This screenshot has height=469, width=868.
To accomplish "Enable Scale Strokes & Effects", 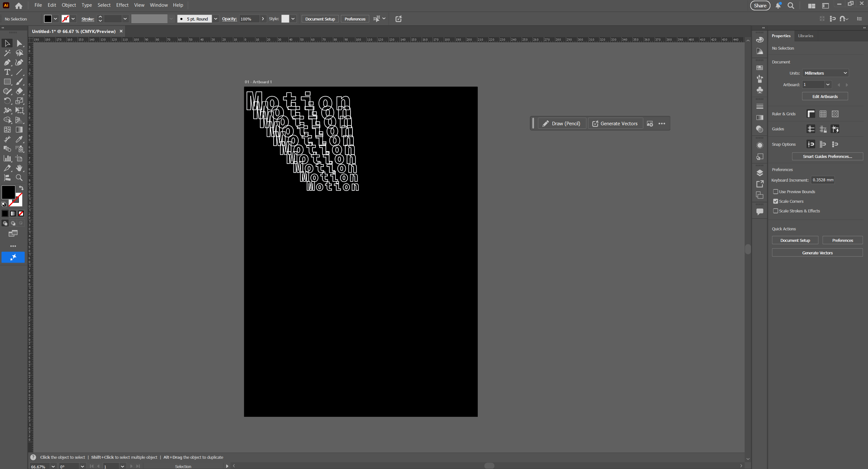I will pyautogui.click(x=775, y=211).
